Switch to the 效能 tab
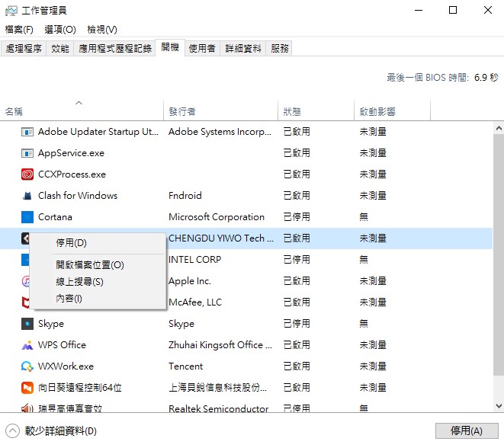The image size is (504, 448). click(60, 49)
